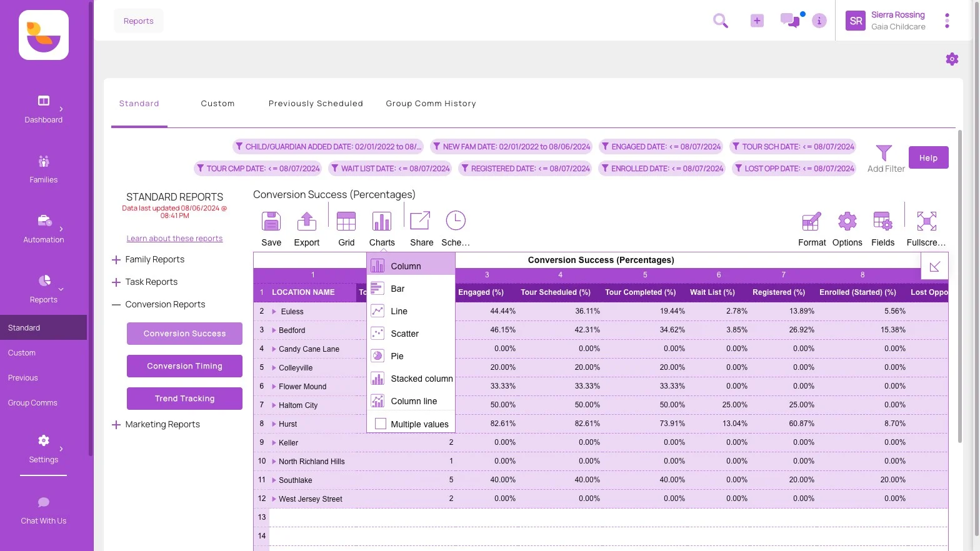Open Conversion Success report

[x=184, y=334]
